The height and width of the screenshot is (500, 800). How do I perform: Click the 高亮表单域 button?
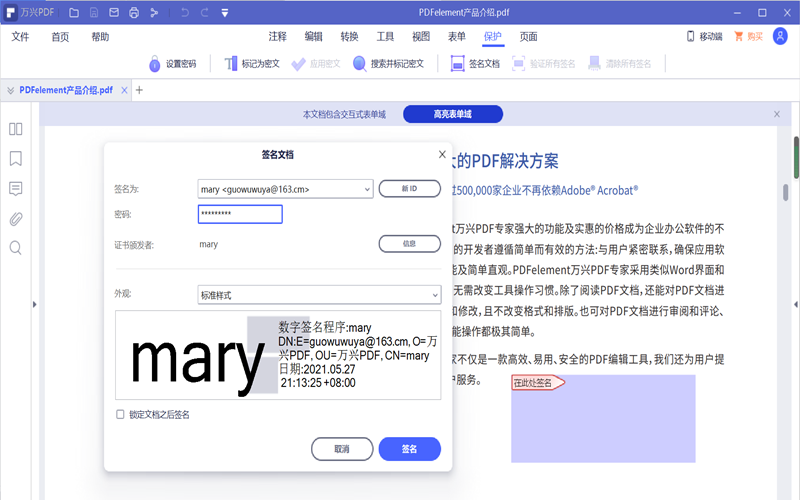tap(452, 114)
